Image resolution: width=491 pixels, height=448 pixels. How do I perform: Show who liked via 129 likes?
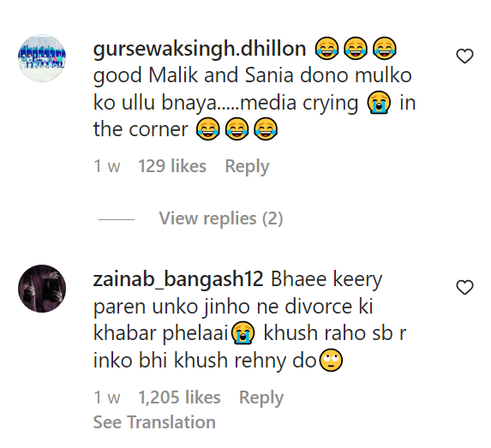pos(172,166)
